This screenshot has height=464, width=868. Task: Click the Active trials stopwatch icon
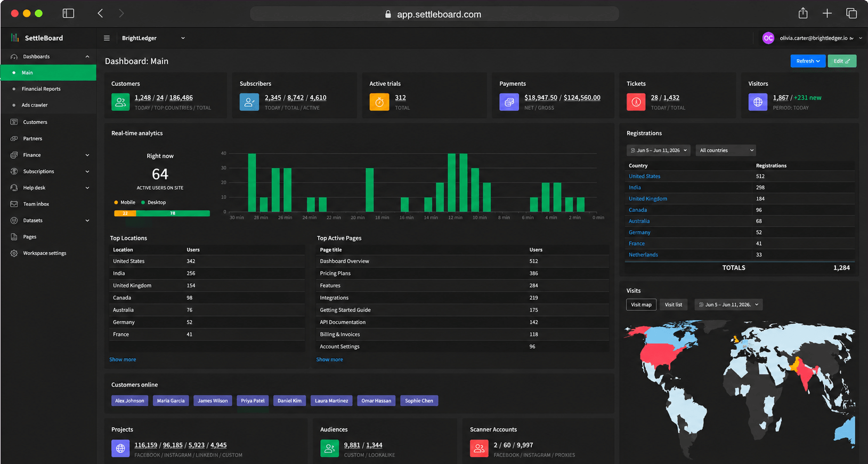[x=379, y=102]
